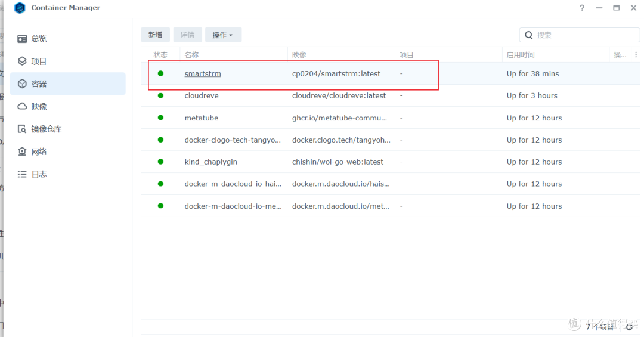644x337 pixels.
Task: Click the 网络 sidebar icon
Action: pos(22,152)
